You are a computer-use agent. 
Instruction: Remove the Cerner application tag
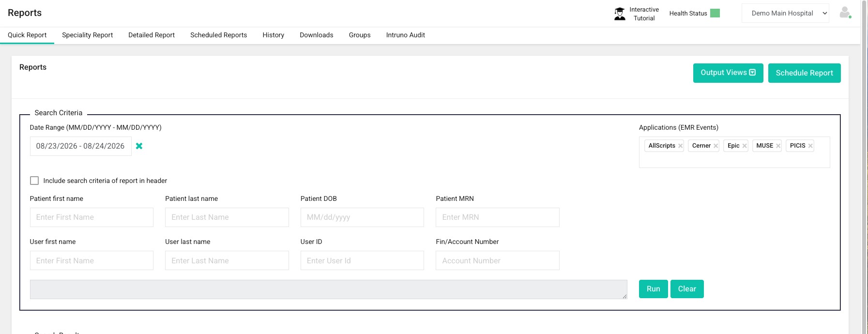coord(716,146)
